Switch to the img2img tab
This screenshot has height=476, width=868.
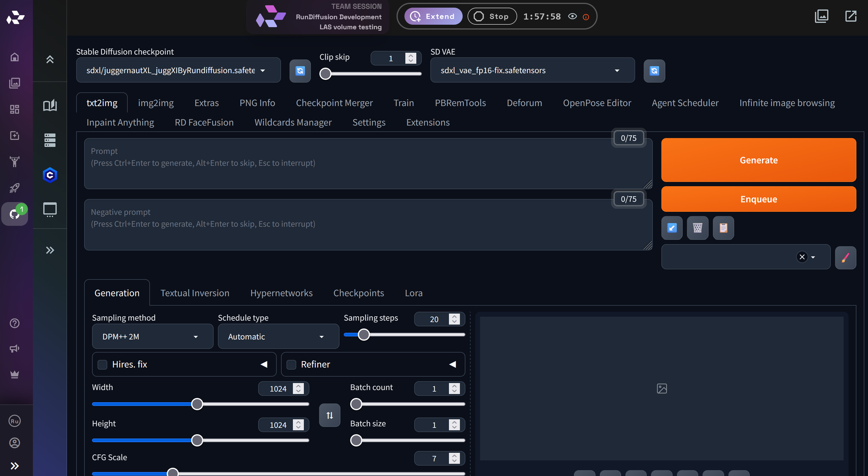click(x=156, y=103)
